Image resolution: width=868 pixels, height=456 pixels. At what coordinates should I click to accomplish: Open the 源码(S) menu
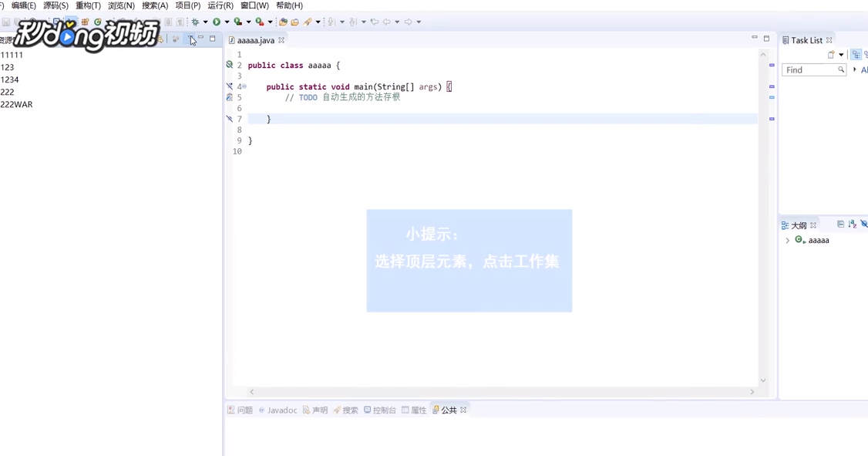[56, 5]
